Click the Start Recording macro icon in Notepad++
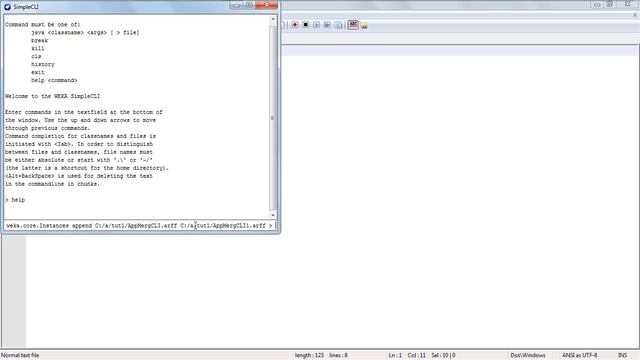Viewport: 640px width, 360px height. (295, 25)
